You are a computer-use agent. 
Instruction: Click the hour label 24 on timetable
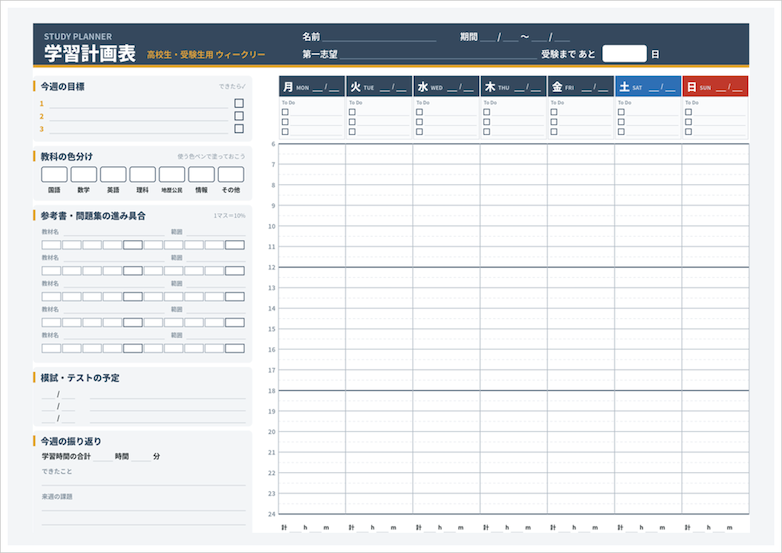click(x=272, y=514)
